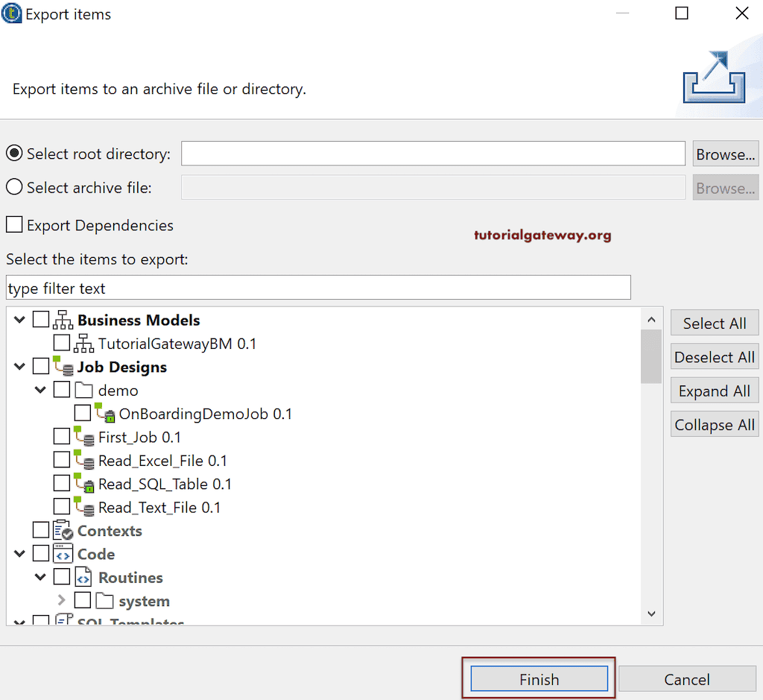Screen dimensions: 763x700
Task: Click the demo folder icon
Action: 85,390
